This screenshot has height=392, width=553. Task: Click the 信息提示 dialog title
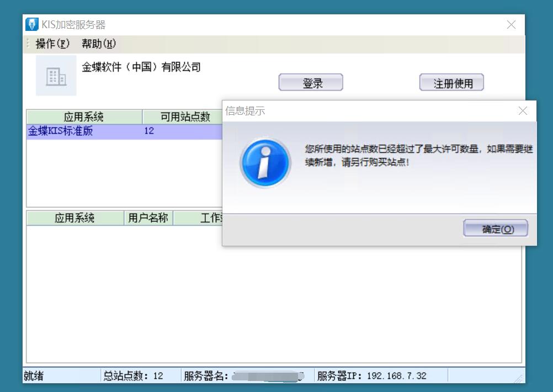[x=245, y=111]
